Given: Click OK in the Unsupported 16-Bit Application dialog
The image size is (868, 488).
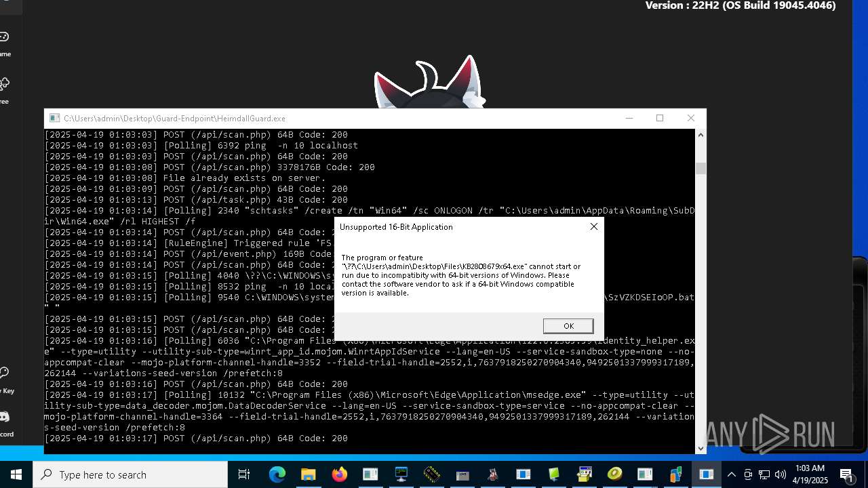Looking at the screenshot, I should (x=568, y=326).
